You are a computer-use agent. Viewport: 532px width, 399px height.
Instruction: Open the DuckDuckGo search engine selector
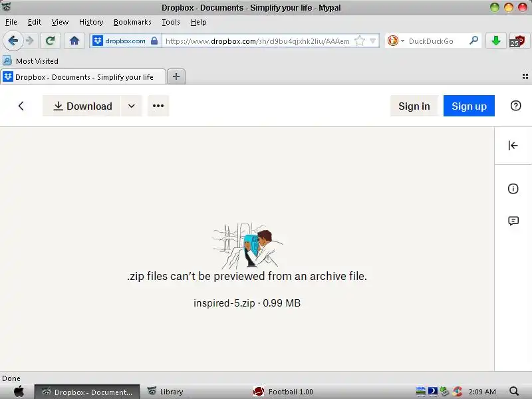[396, 41]
